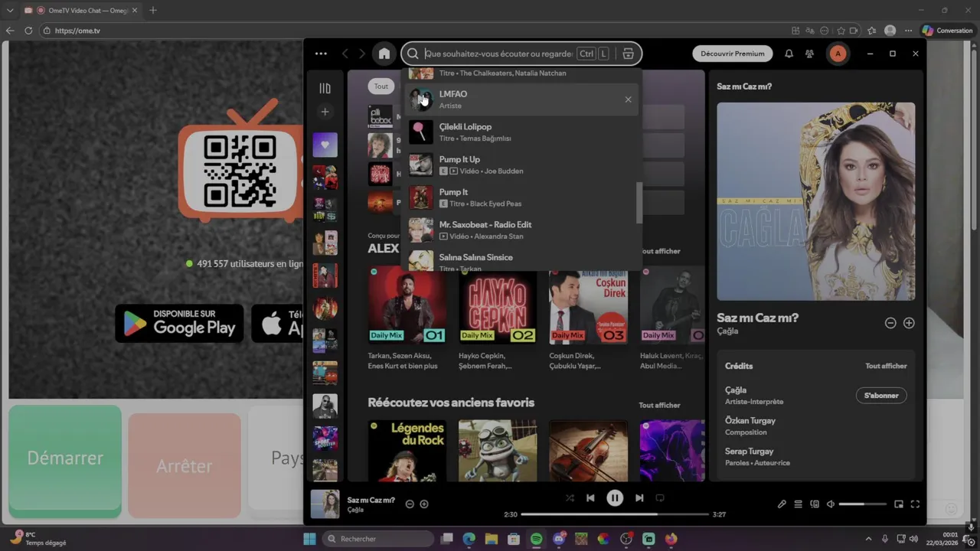Click Démarrer on OmeTV page

coord(65,458)
